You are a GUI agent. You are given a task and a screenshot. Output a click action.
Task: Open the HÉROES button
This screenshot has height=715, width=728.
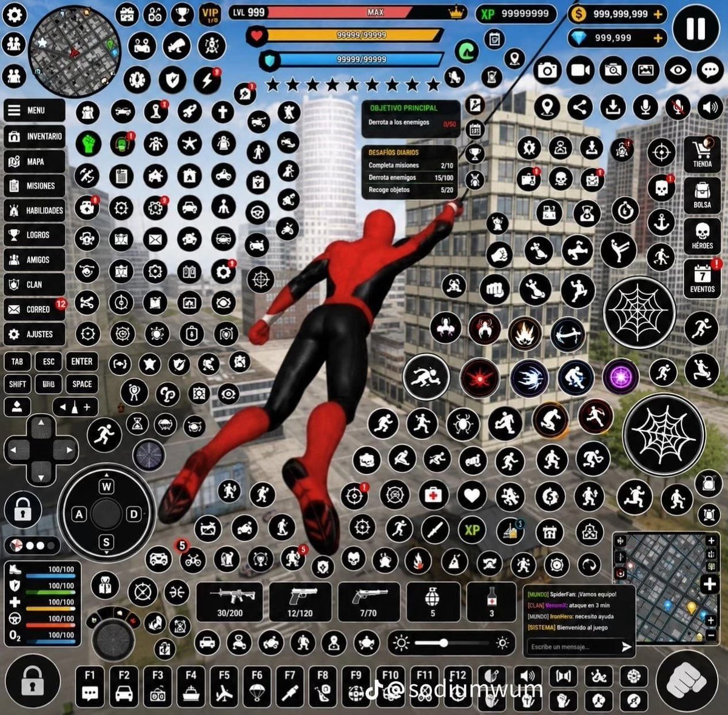pos(702,236)
